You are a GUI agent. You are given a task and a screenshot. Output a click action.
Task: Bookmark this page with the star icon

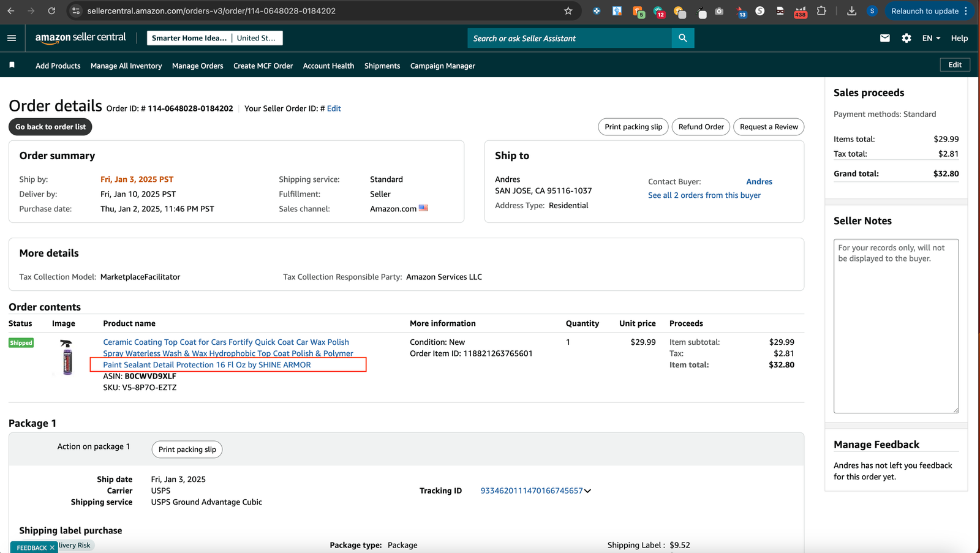(x=568, y=11)
